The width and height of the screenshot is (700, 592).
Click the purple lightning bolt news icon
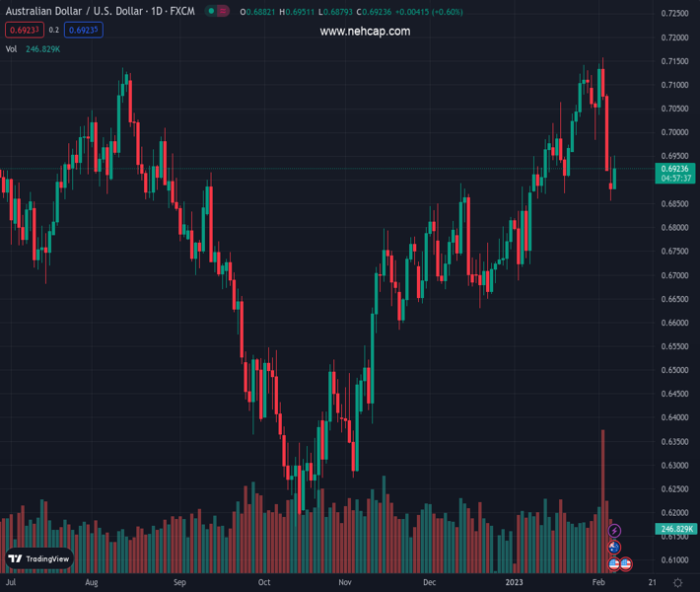[x=615, y=532]
